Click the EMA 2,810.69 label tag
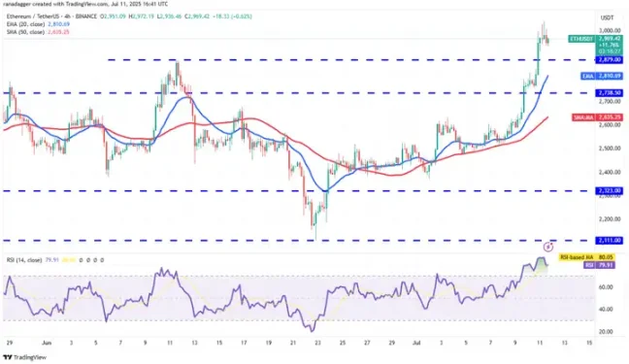This screenshot has height=364, width=629. 602,76
